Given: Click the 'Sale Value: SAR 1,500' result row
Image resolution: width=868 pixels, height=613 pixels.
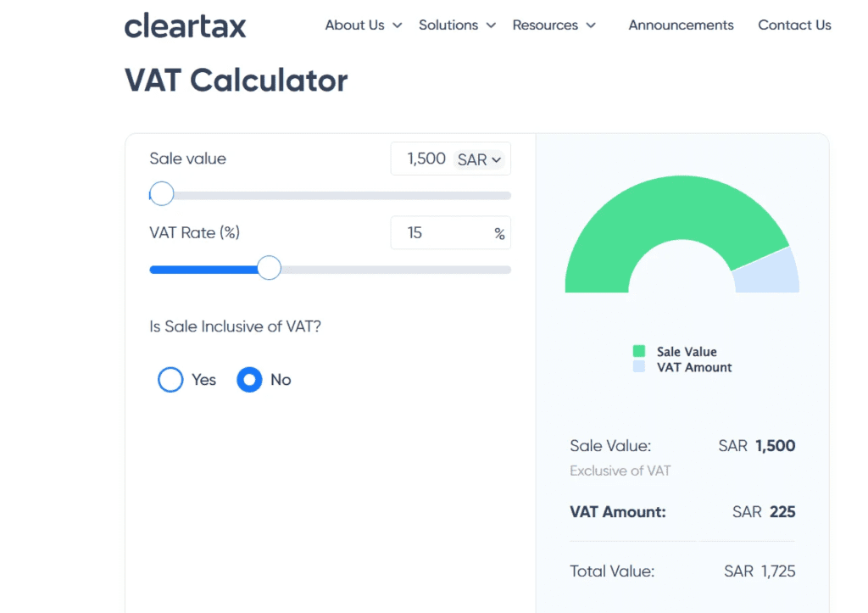Looking at the screenshot, I should tap(682, 445).
